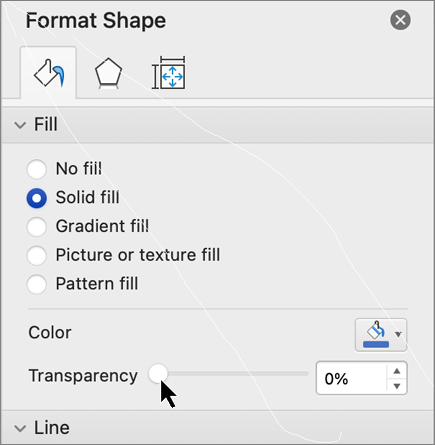Click the fill color paint bucket icon

376,335
